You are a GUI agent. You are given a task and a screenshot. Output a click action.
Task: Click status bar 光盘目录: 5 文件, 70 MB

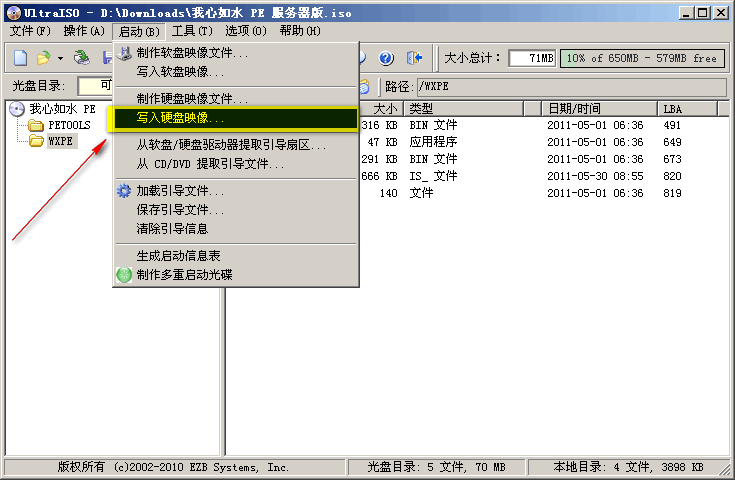click(436, 467)
